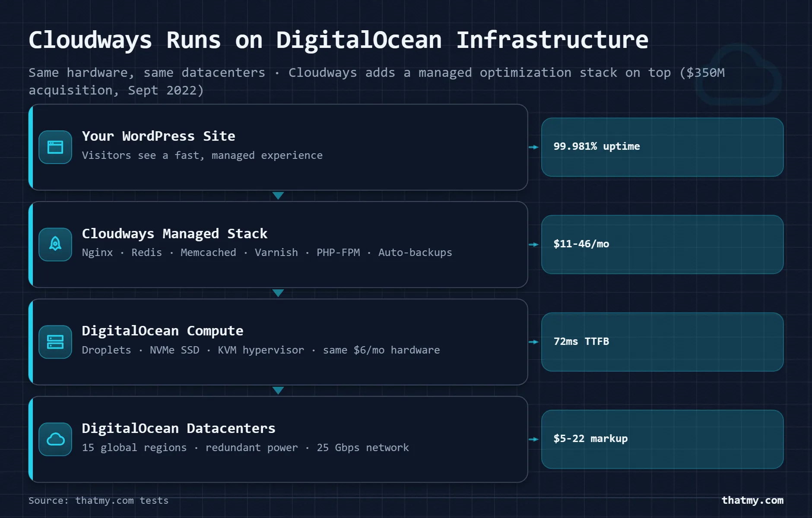
Task: Select the Cloudways Managed Stack heading
Action: (x=174, y=234)
